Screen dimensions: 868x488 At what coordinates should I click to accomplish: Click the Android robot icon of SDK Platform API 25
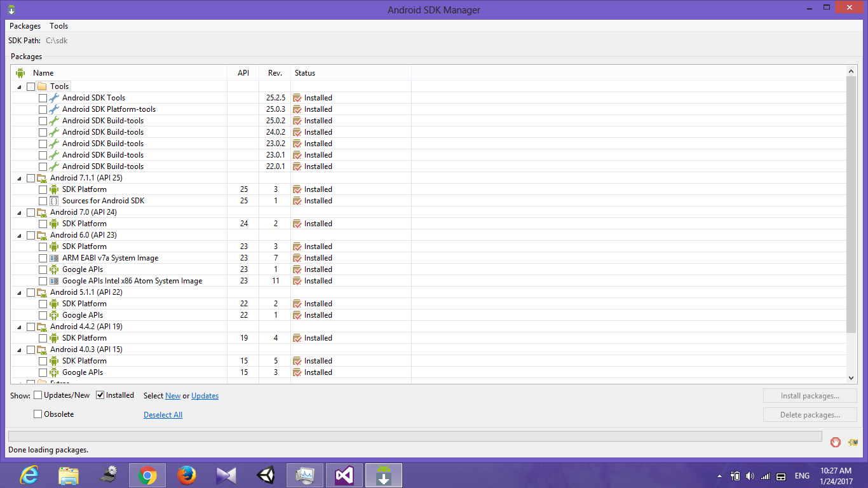[54, 189]
